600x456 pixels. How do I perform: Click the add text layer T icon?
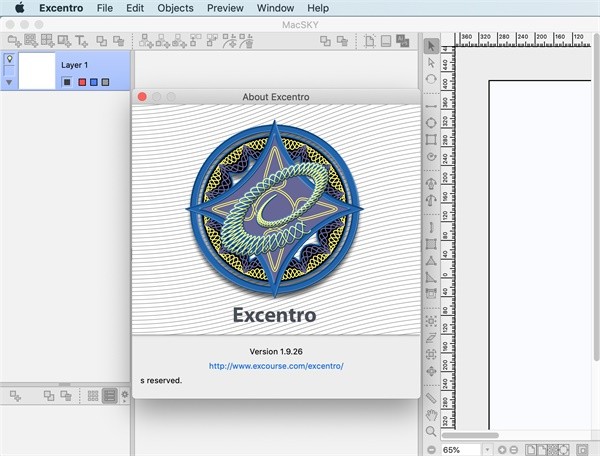pyautogui.click(x=81, y=41)
